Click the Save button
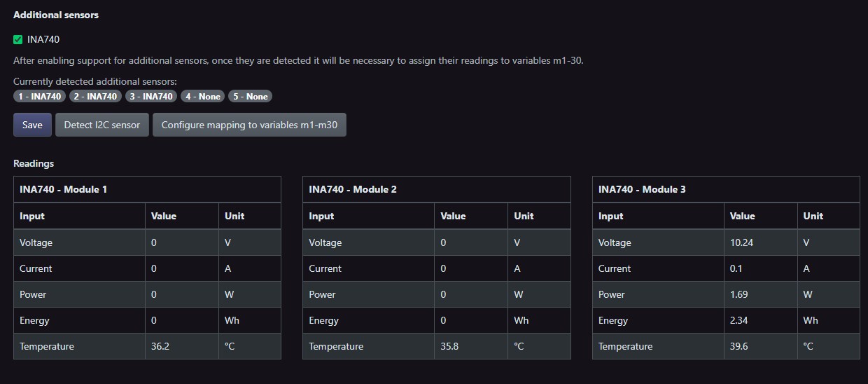This screenshot has height=384, width=868. [x=32, y=125]
